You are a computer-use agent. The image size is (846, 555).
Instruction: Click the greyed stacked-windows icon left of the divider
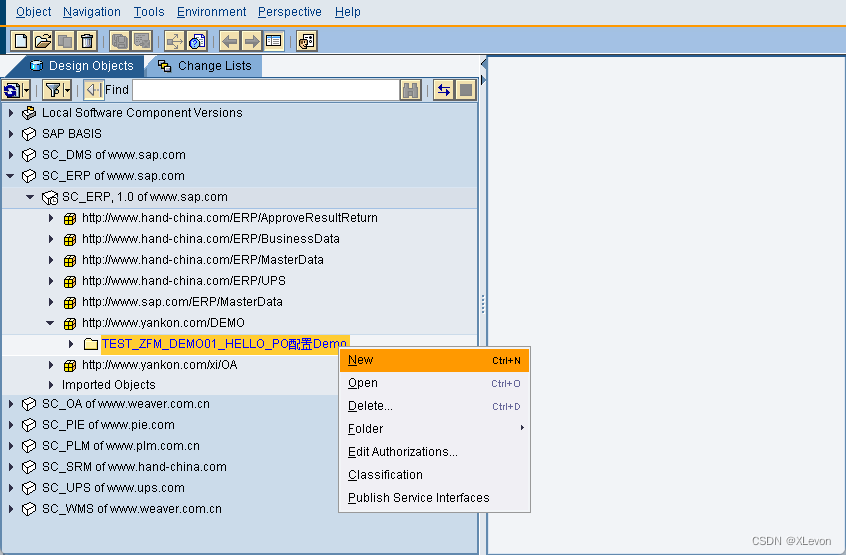142,41
